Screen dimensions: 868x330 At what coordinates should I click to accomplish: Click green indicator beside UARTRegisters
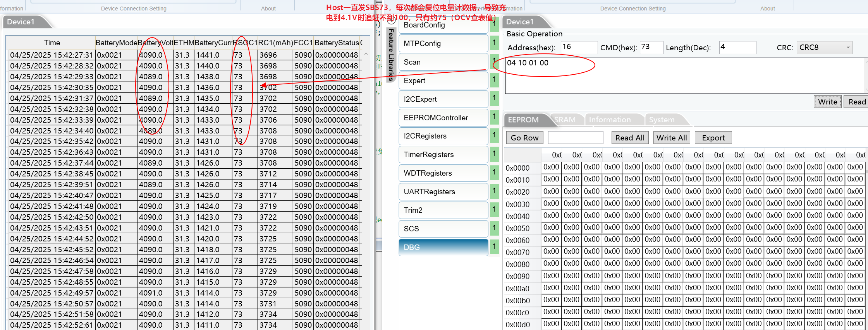[494, 191]
